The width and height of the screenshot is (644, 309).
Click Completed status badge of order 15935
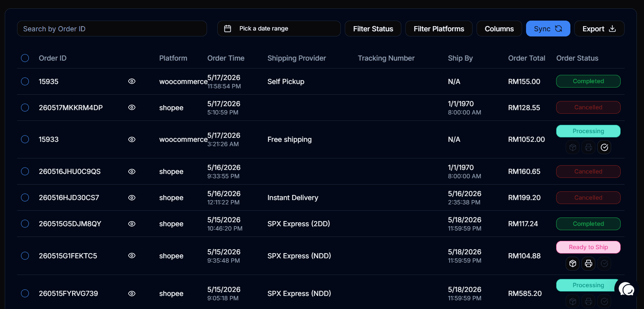(x=588, y=81)
